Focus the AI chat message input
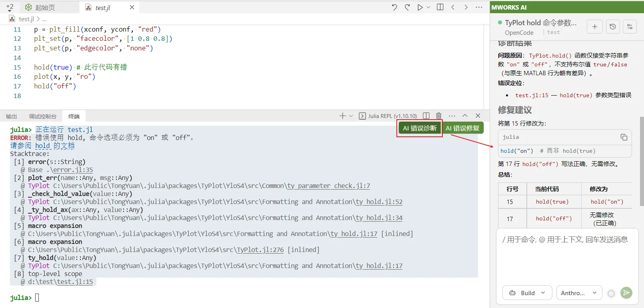This screenshot has width=644, height=308. tap(567, 256)
